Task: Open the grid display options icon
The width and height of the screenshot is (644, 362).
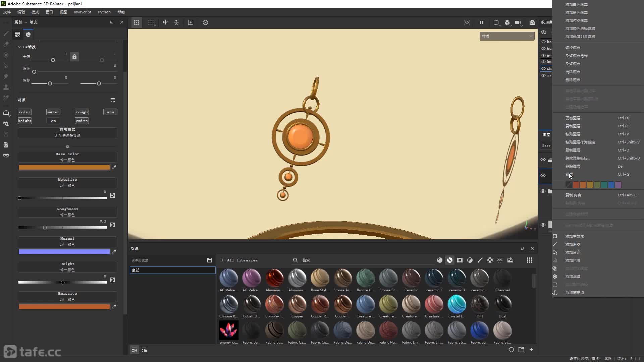Action: tap(152, 22)
